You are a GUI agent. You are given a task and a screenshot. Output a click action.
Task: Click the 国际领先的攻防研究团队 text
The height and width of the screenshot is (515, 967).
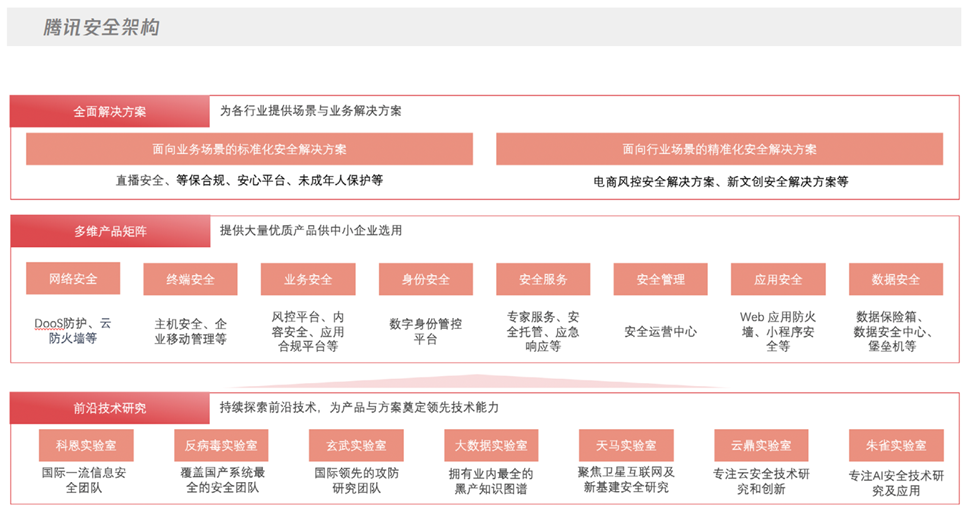click(x=356, y=480)
